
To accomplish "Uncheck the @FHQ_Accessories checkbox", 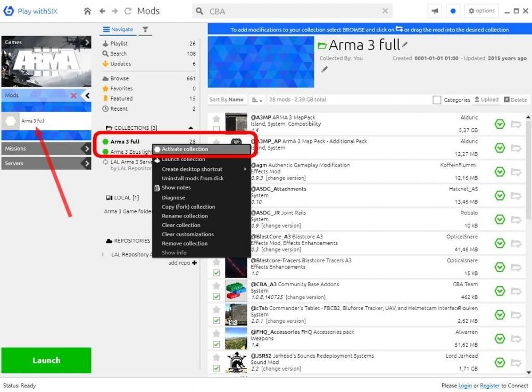I will click(x=216, y=344).
